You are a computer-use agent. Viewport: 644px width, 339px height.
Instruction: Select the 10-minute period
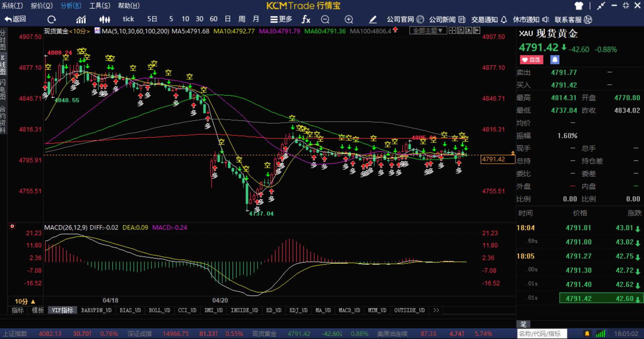pos(185,19)
